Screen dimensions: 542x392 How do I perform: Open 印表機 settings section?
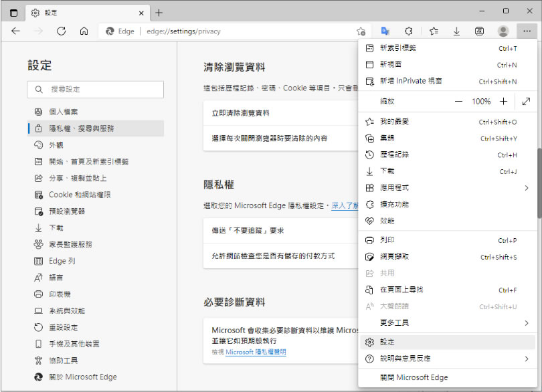click(96, 294)
